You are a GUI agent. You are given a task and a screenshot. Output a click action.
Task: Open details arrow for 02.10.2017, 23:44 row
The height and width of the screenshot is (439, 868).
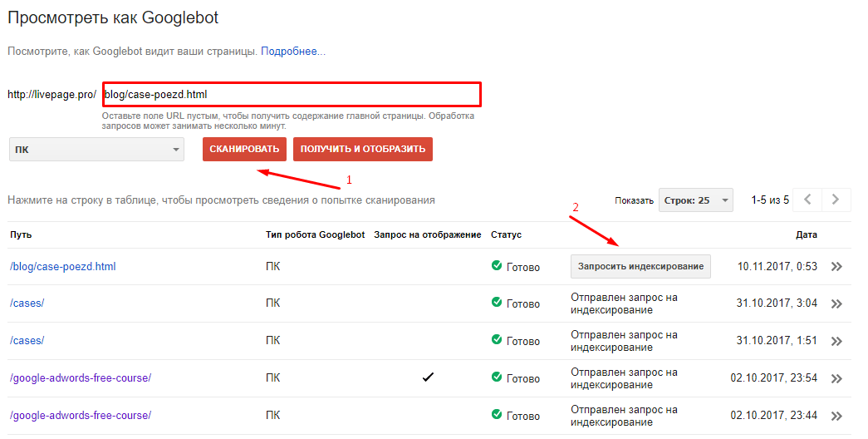point(836,416)
